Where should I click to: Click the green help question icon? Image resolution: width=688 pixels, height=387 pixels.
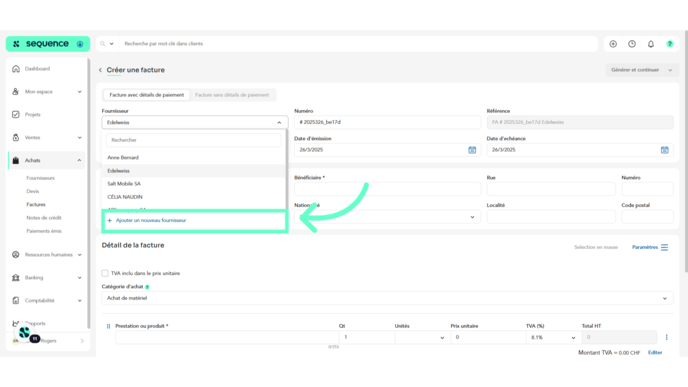tap(670, 44)
